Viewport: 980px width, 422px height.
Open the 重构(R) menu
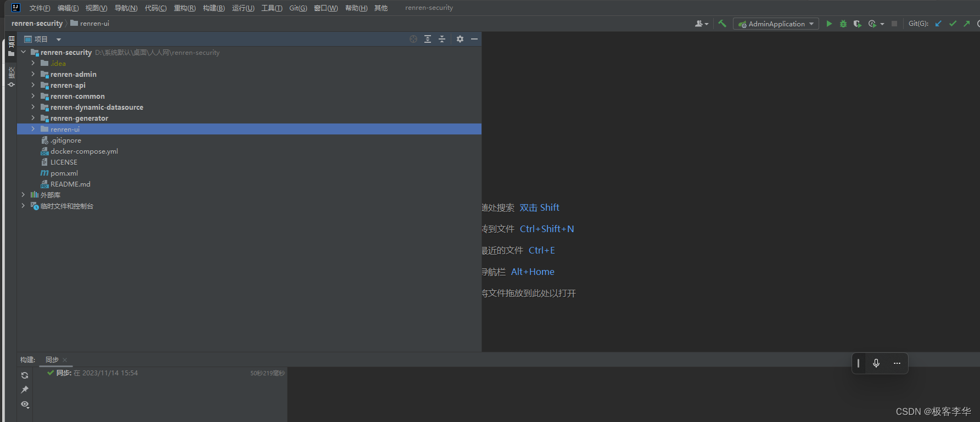pyautogui.click(x=184, y=8)
